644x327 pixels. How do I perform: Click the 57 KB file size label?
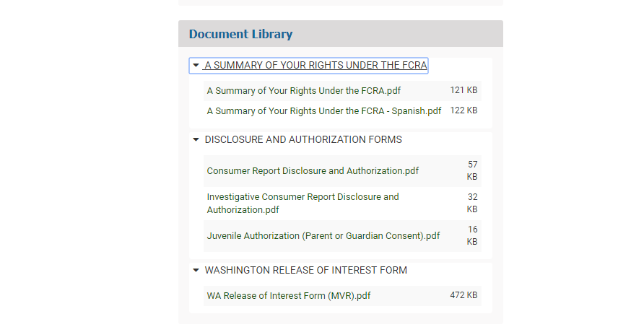(472, 170)
